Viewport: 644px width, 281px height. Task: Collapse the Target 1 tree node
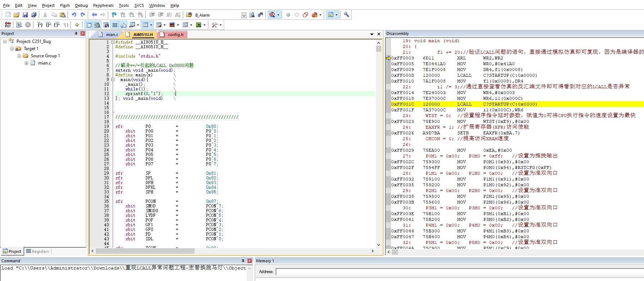pos(12,49)
